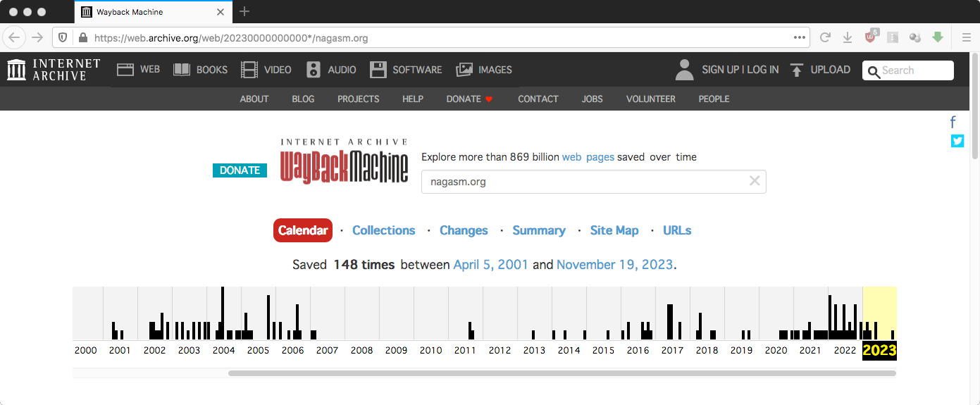Open the Web section icon
This screenshot has width=980, height=405.
[x=125, y=70]
